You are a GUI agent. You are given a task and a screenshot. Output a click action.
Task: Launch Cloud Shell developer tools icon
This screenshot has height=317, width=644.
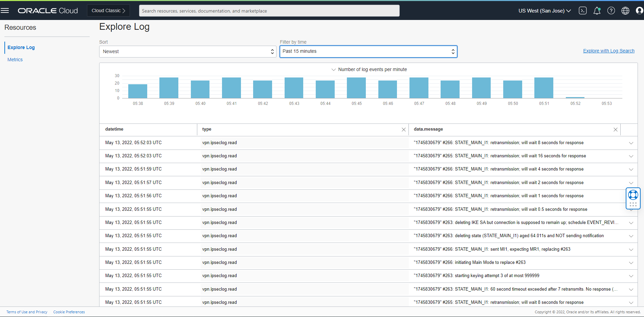click(583, 11)
